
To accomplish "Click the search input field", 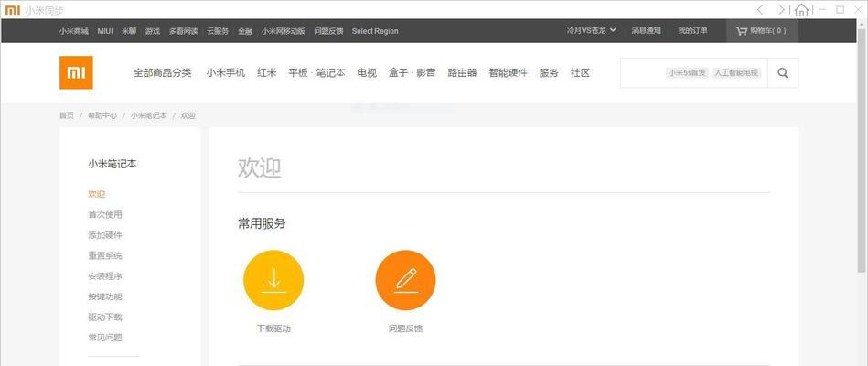I will tap(694, 73).
